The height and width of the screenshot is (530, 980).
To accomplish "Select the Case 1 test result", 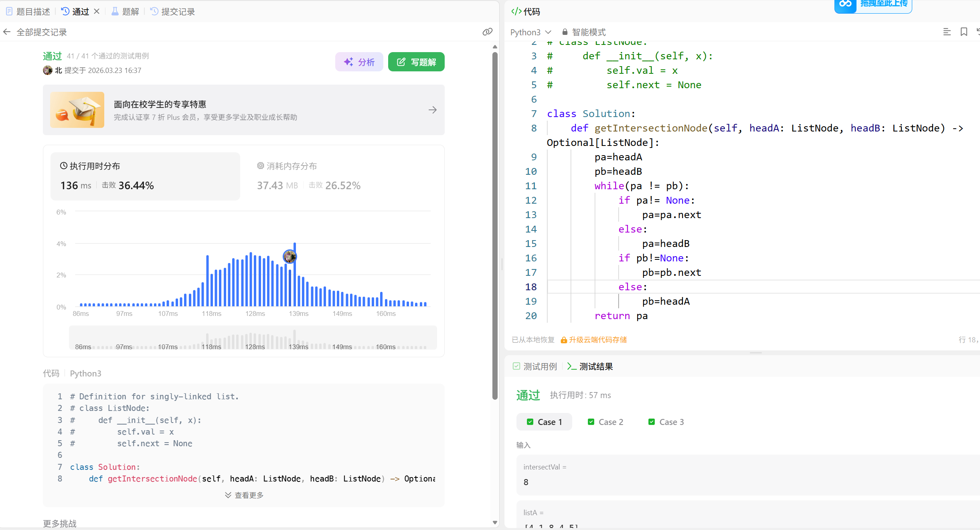I will (545, 422).
